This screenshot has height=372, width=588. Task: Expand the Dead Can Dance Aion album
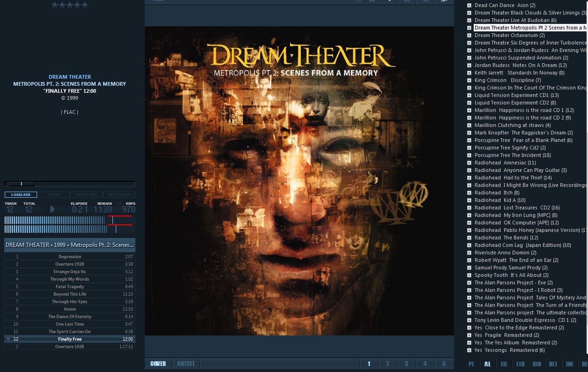click(x=469, y=5)
